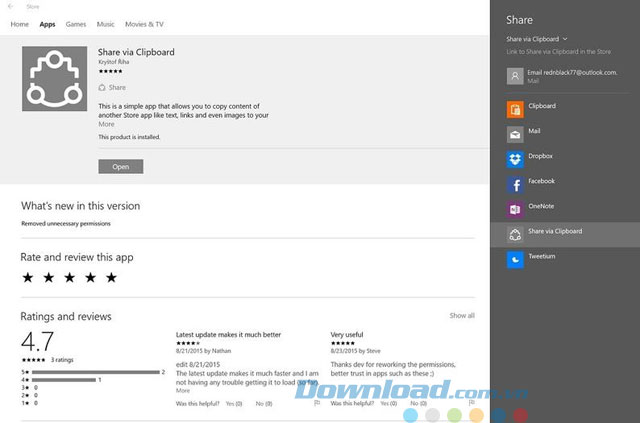The height and width of the screenshot is (423, 640).
Task: Click 'Latest update makes it much better' title
Action: point(228,334)
